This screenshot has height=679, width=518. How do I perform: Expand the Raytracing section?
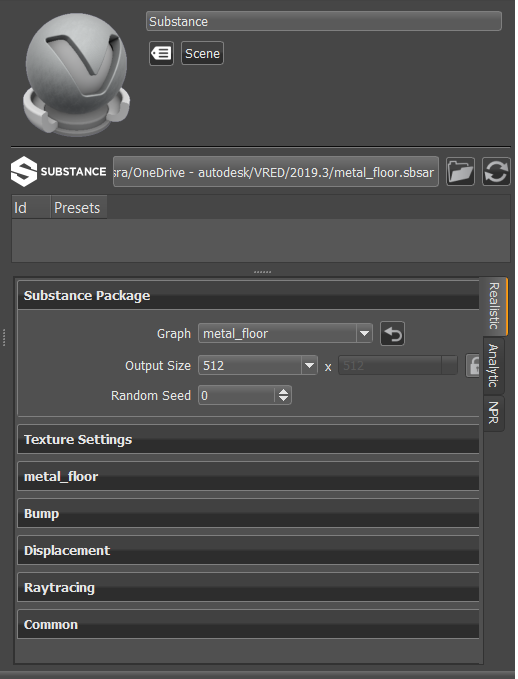(248, 587)
